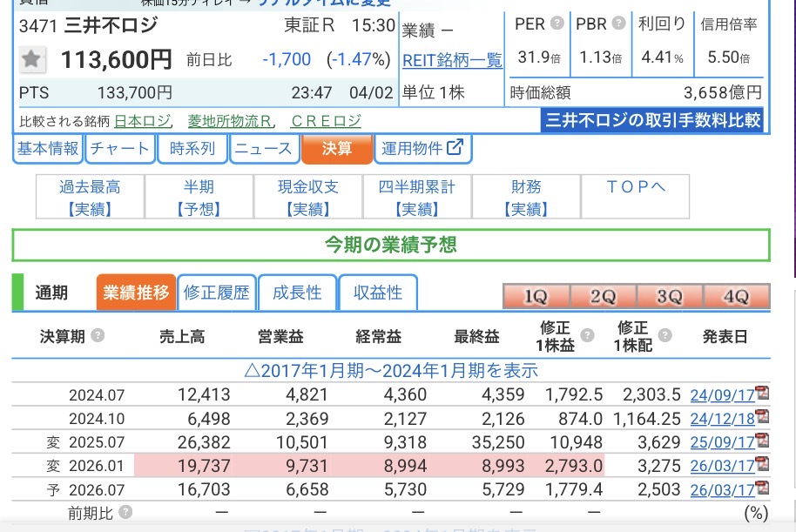Open the 日本ロジ comparison stock link

click(x=143, y=121)
